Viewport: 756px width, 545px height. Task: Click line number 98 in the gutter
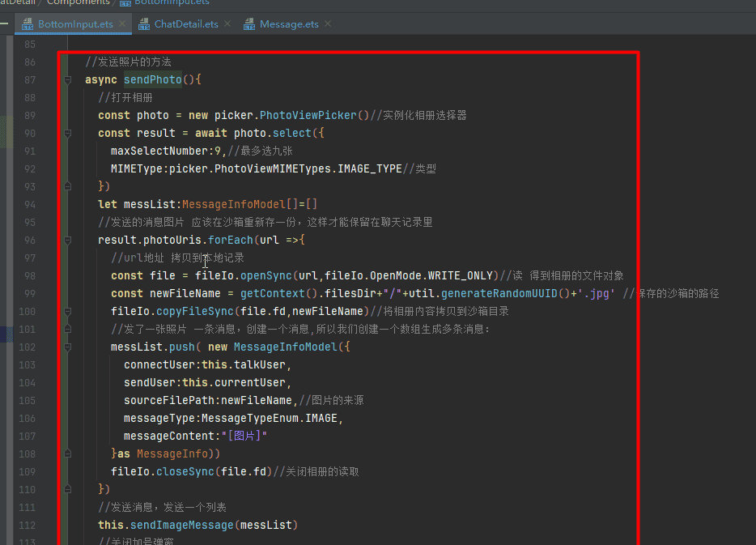pos(29,276)
